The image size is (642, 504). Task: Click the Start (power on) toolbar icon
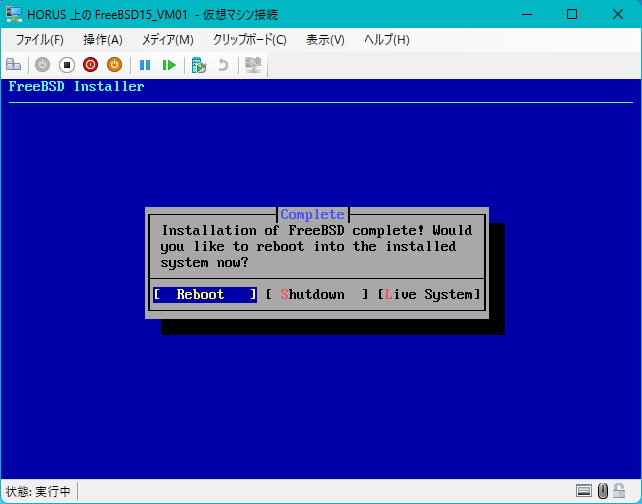pos(42,65)
